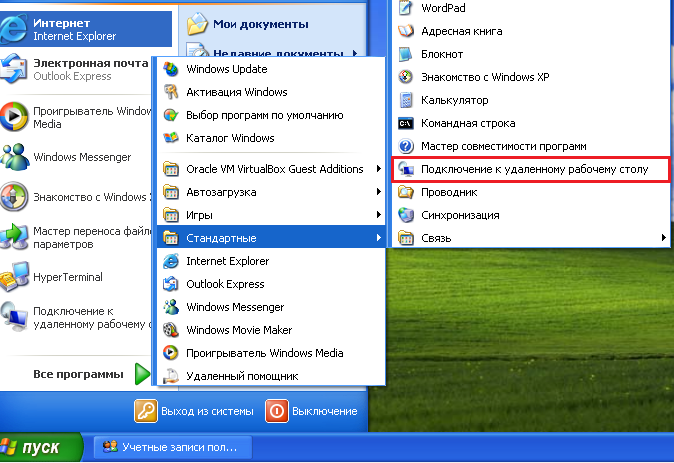Click the Автозагрузка folder icon
The height and width of the screenshot is (463, 674).
pyautogui.click(x=171, y=192)
